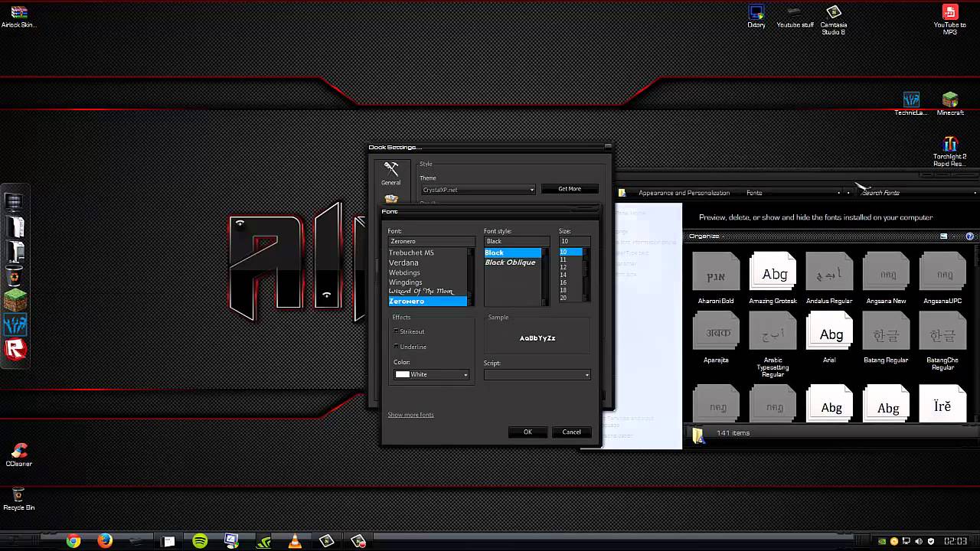
Task: Click the white color swatch under Color
Action: coord(402,374)
